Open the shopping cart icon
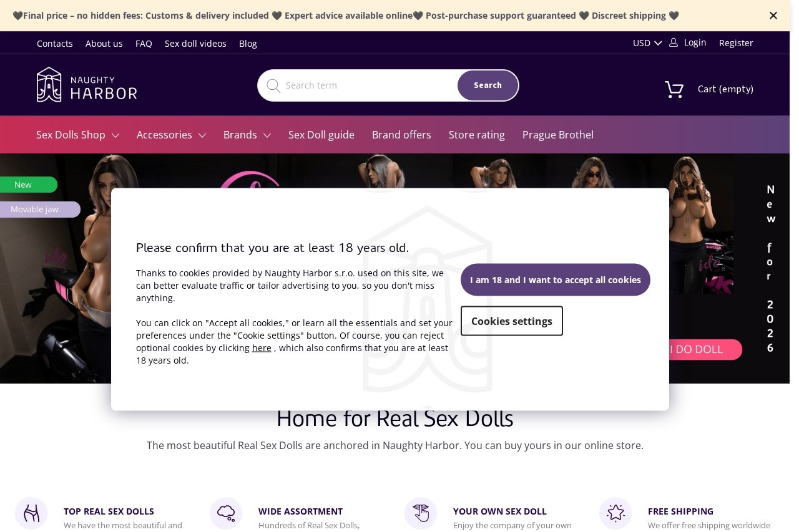 pyautogui.click(x=674, y=89)
